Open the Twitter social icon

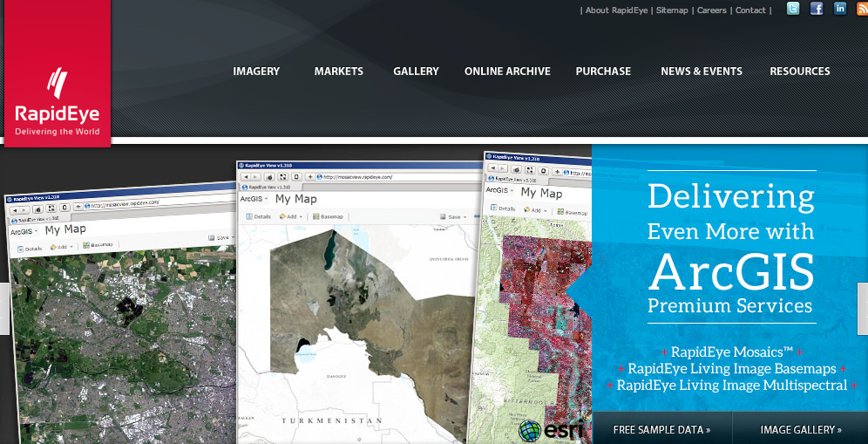[793, 9]
